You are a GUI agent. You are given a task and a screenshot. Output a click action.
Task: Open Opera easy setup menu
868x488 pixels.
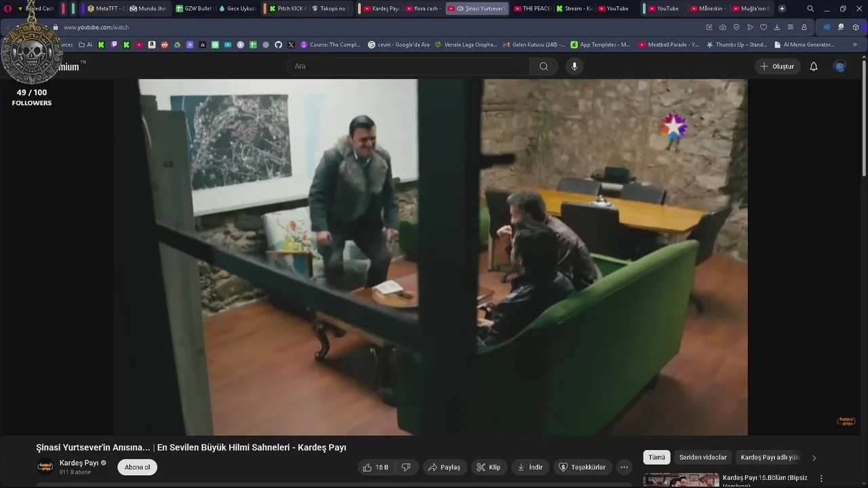click(x=791, y=27)
